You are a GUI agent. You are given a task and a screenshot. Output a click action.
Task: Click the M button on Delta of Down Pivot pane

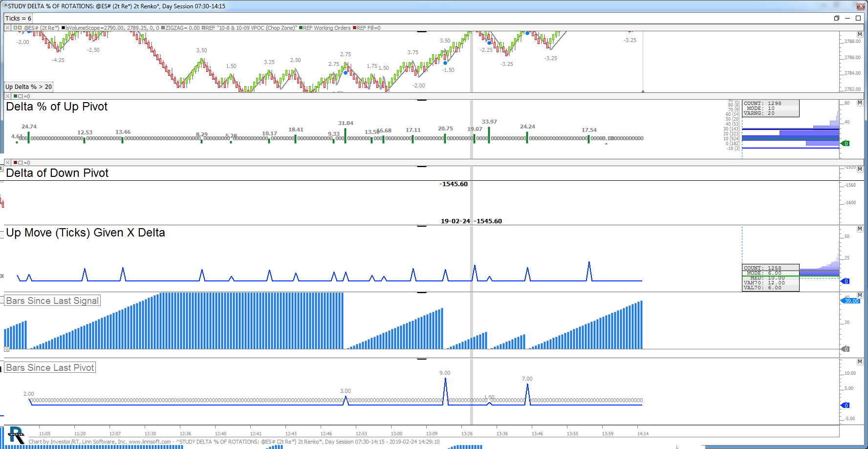[860, 169]
